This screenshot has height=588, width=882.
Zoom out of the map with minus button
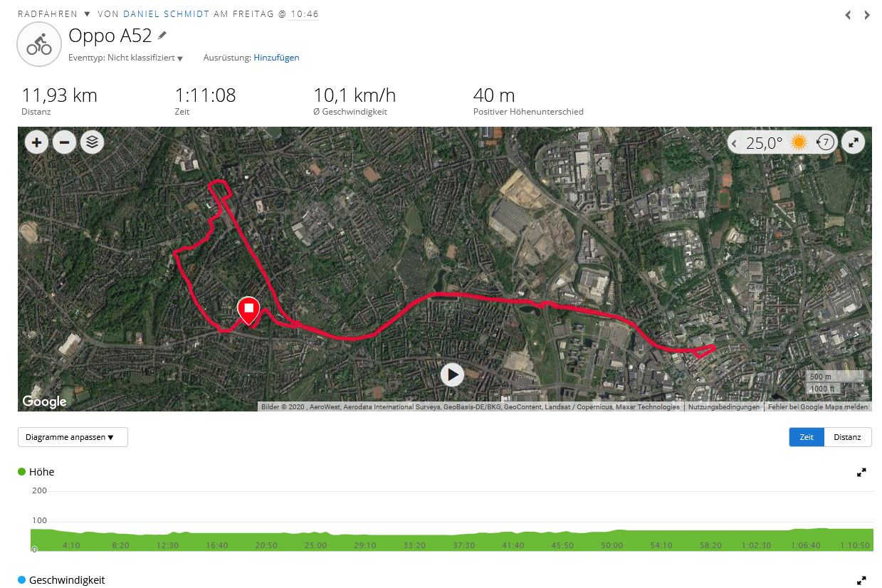(x=64, y=142)
